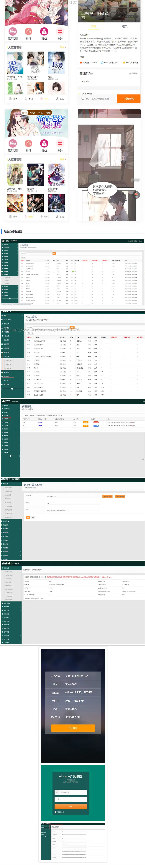This screenshot has width=145, height=868.
Task: Open the 精灵闯进来 cover
Action: click(x=35, y=63)
